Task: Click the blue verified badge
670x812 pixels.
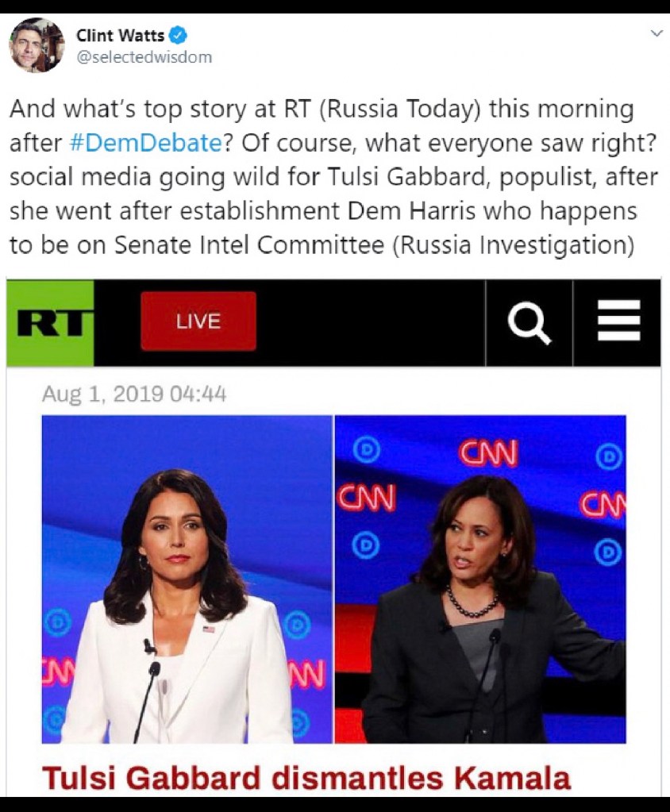Action: point(179,35)
